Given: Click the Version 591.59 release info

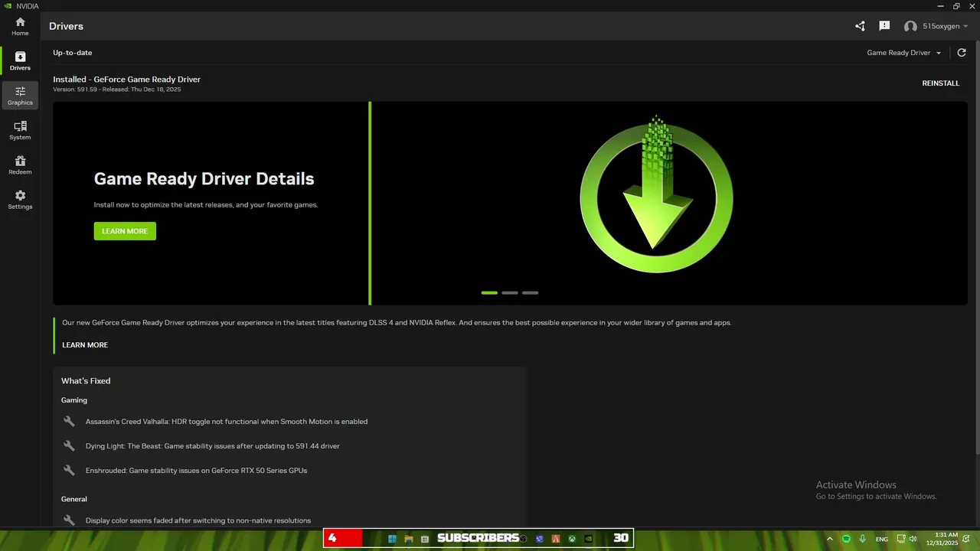Looking at the screenshot, I should (117, 90).
